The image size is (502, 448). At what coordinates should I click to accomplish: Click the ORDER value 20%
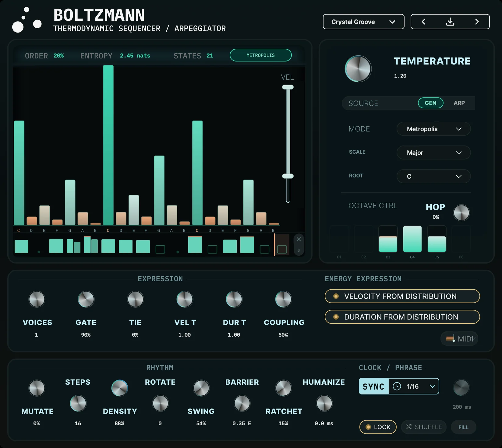(58, 56)
